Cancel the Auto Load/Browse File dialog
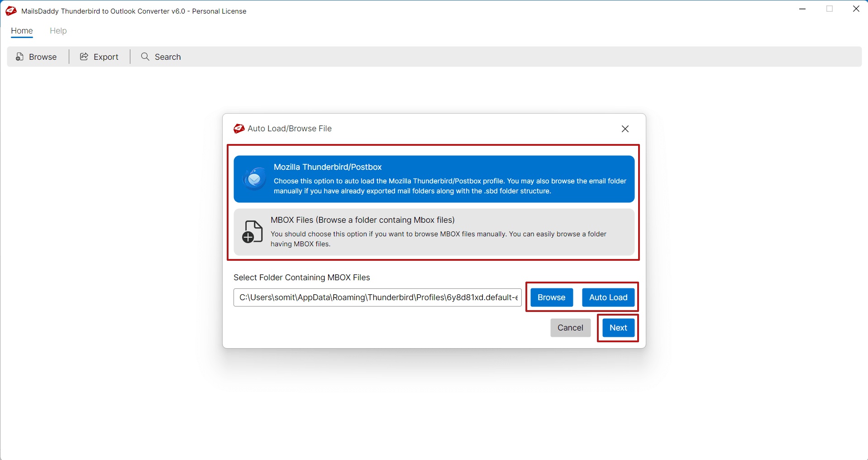The width and height of the screenshot is (868, 460). [570, 327]
